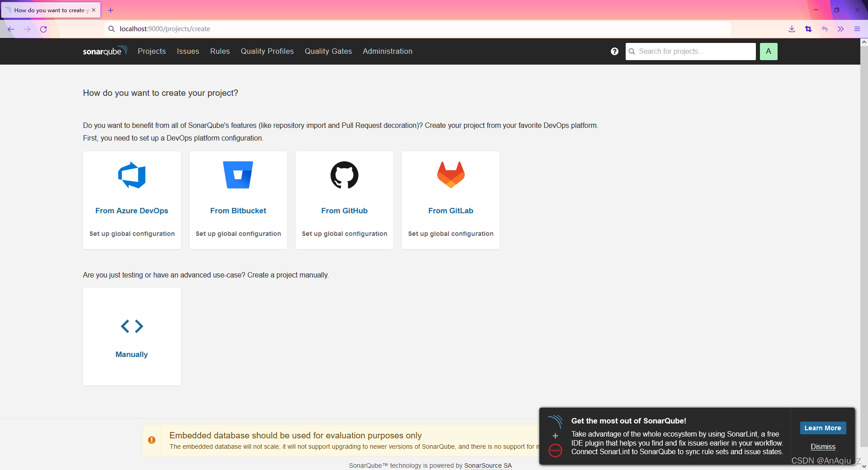The width and height of the screenshot is (868, 470).
Task: Select From Bitbucket
Action: pos(238,211)
